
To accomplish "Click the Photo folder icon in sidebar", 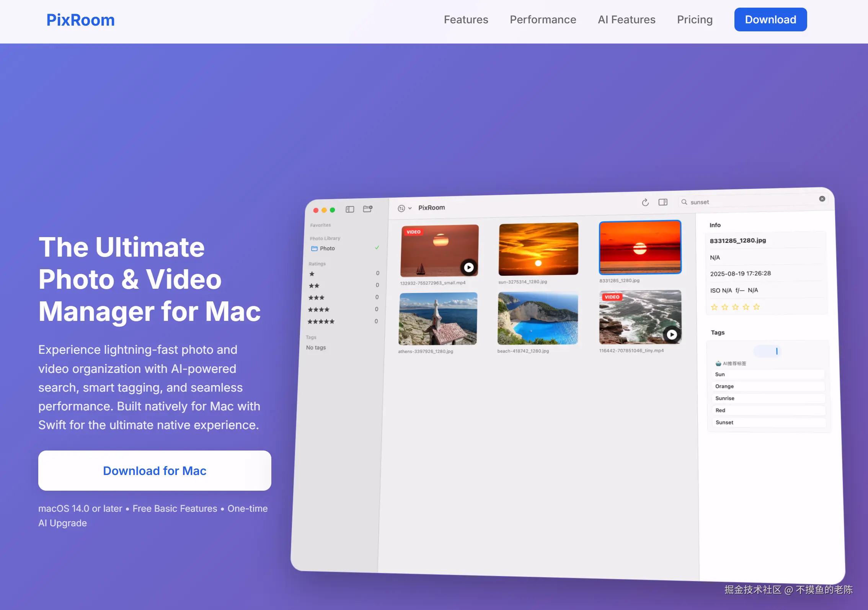I will tap(314, 249).
